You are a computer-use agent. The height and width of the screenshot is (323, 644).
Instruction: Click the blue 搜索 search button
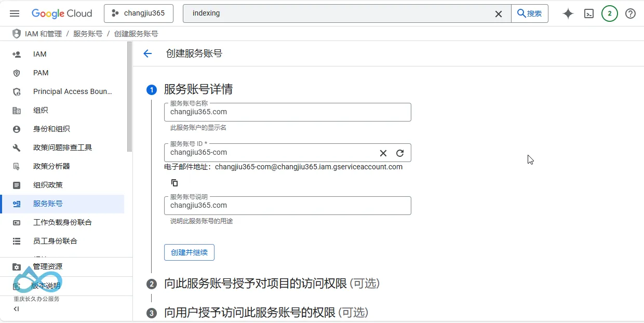pos(530,14)
